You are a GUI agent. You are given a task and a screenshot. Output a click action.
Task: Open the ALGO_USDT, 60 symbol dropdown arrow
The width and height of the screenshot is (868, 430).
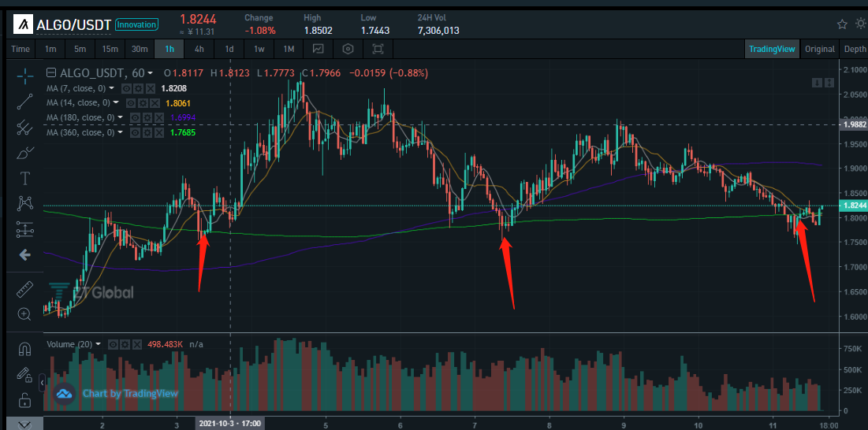(150, 73)
